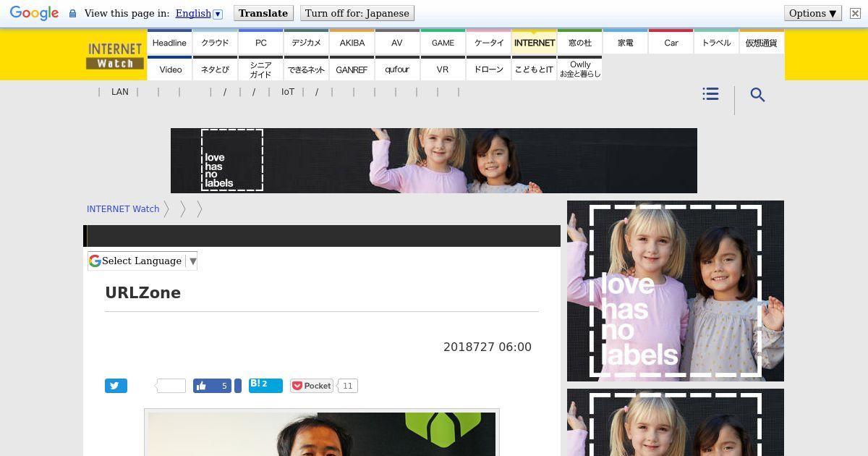
Task: Open the Video tab
Action: tap(169, 69)
